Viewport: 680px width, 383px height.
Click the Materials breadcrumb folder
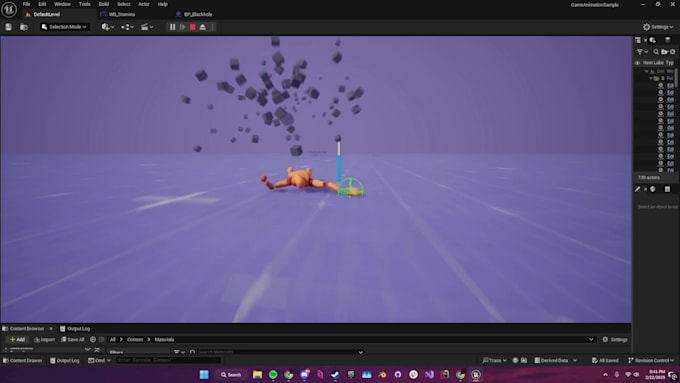click(x=164, y=340)
